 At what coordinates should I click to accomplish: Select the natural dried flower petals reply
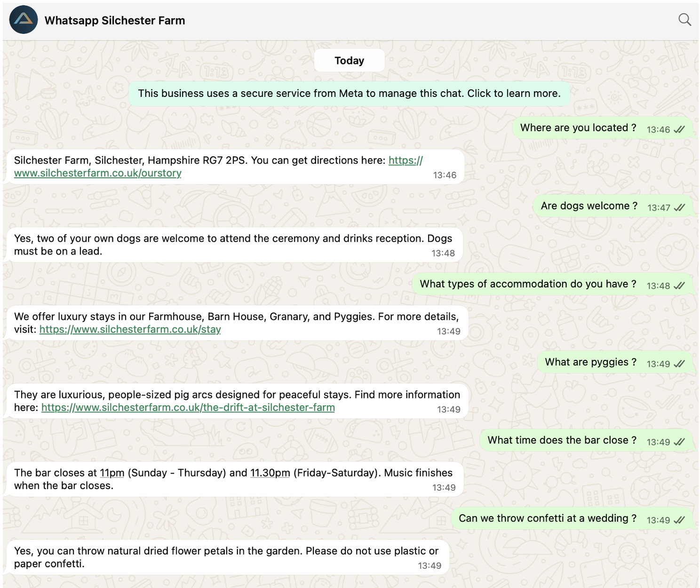click(x=226, y=557)
